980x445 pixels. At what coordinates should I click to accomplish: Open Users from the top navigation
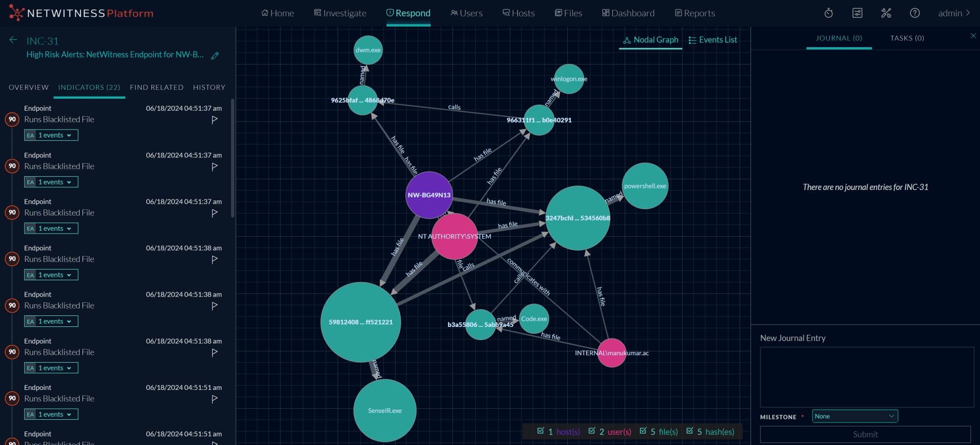(466, 13)
